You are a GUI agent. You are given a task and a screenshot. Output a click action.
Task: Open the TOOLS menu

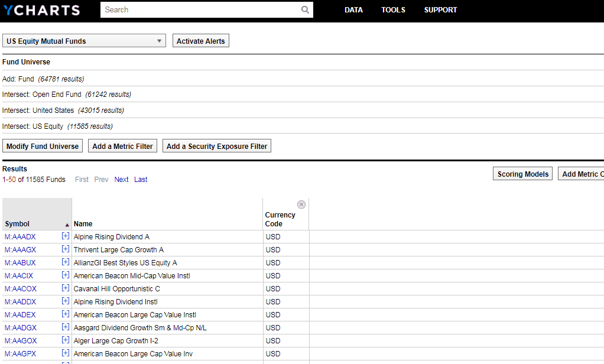(x=393, y=10)
